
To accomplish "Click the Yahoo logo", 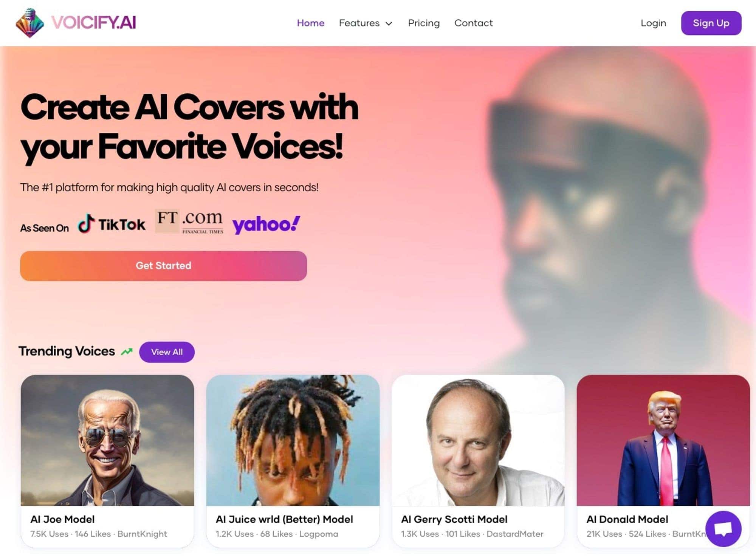I will [266, 225].
